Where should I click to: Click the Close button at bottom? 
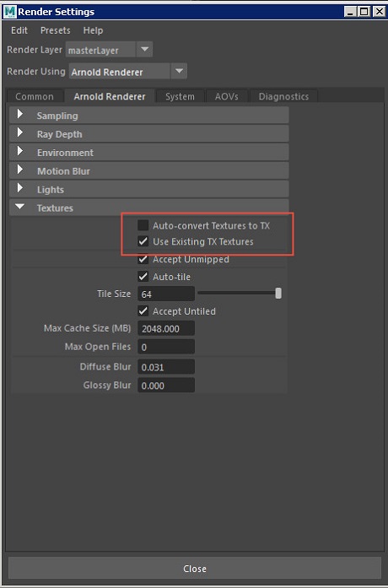coord(195,568)
